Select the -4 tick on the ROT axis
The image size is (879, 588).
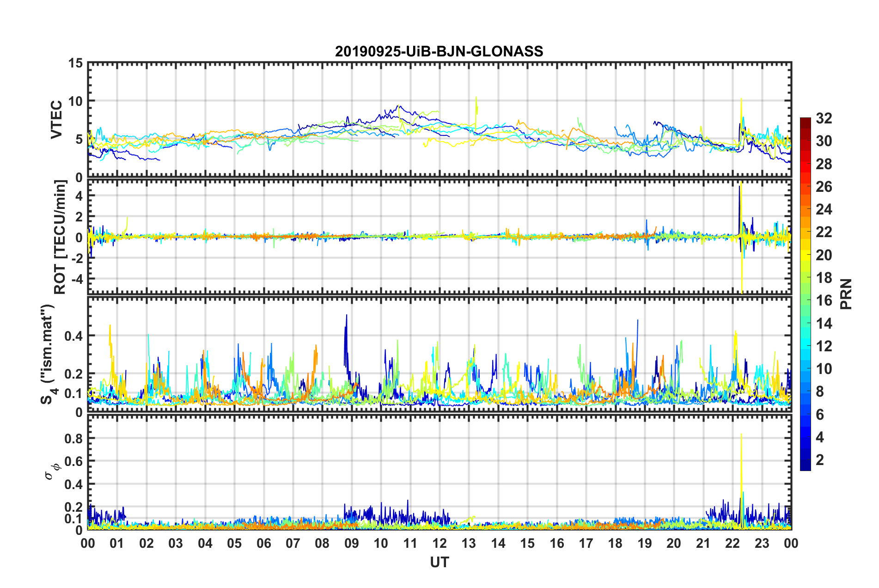point(77,279)
